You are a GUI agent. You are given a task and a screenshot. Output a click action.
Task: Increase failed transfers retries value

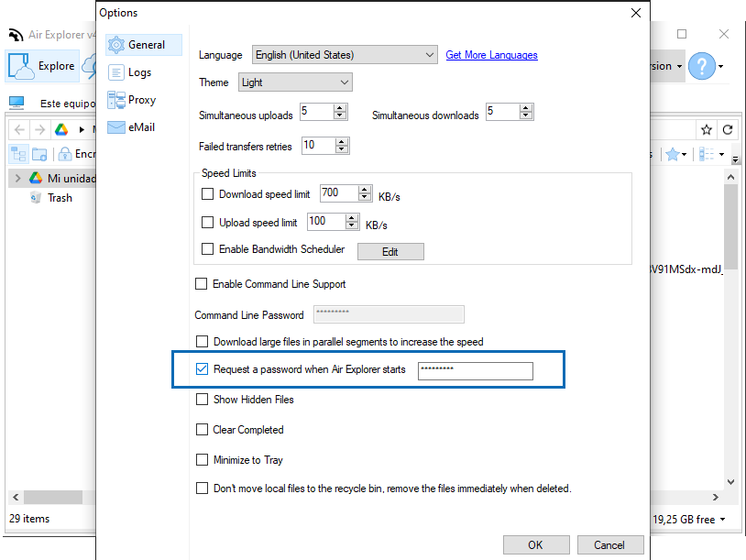pos(342,142)
